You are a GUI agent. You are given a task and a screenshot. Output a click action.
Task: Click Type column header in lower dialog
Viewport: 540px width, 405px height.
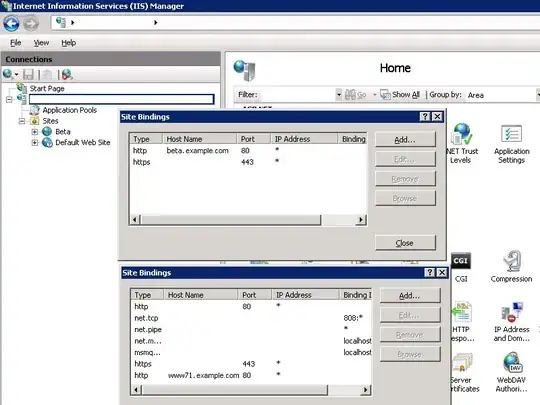tap(147, 295)
